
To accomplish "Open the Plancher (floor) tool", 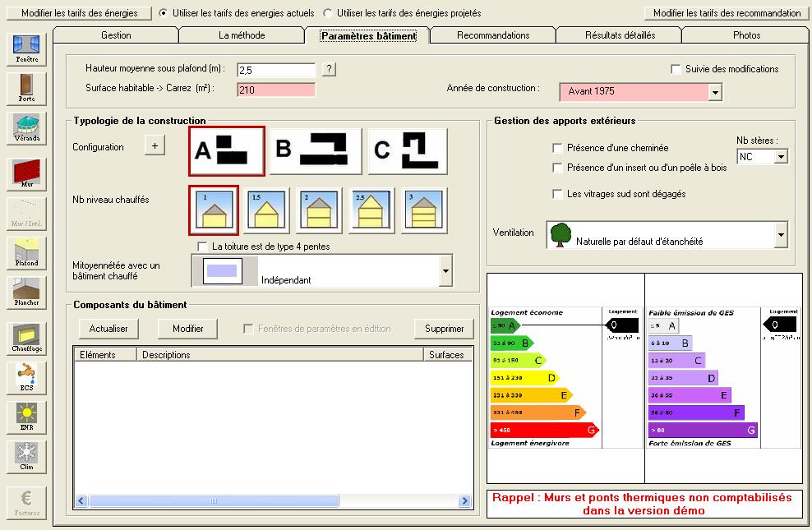I will point(26,293).
